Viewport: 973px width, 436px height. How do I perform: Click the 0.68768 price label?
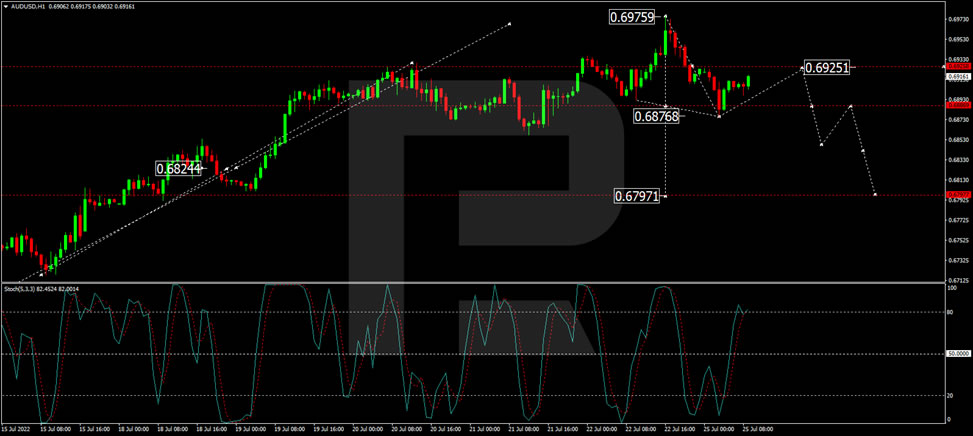click(x=656, y=115)
